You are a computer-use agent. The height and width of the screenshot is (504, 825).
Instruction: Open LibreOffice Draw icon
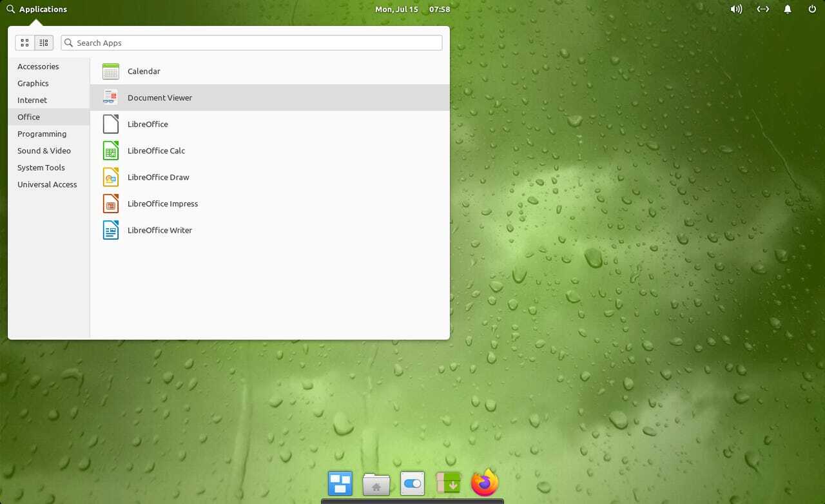111,177
